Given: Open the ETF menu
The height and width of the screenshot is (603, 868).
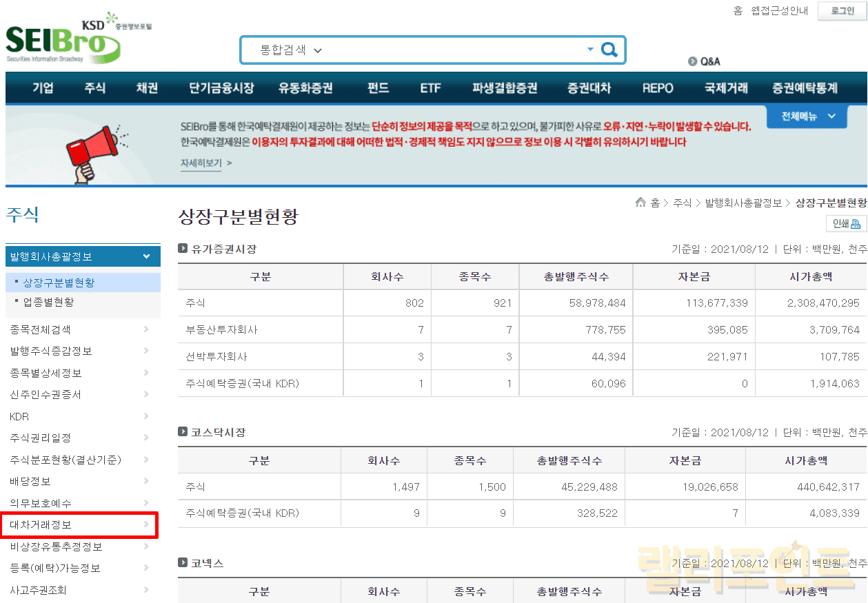Looking at the screenshot, I should (x=430, y=88).
